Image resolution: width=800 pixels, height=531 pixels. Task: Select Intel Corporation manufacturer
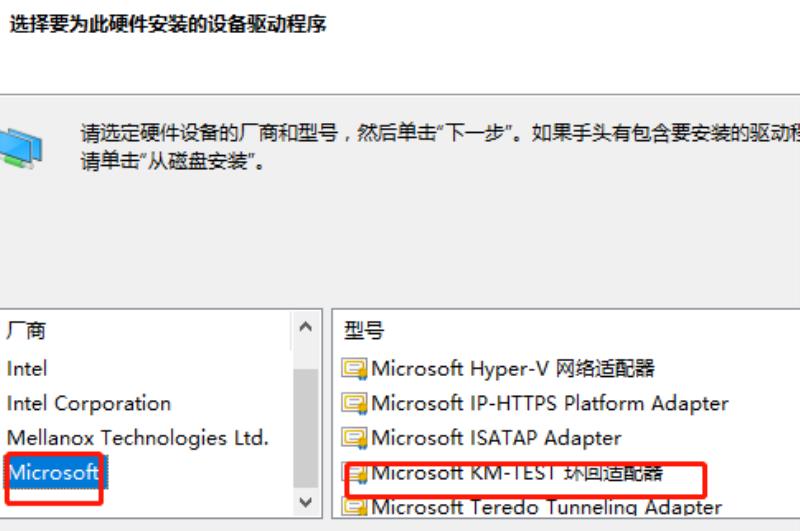point(89,403)
